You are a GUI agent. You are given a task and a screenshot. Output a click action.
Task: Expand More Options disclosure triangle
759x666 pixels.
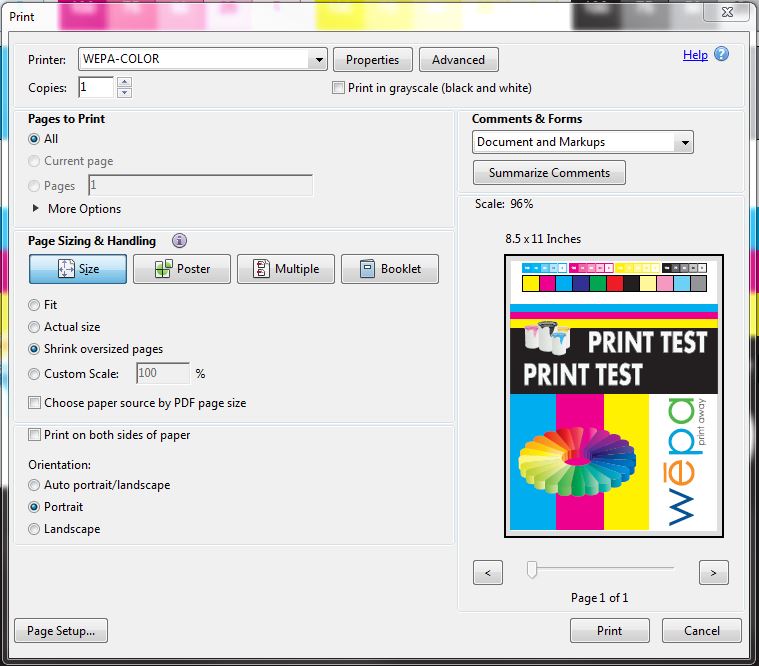click(37, 209)
